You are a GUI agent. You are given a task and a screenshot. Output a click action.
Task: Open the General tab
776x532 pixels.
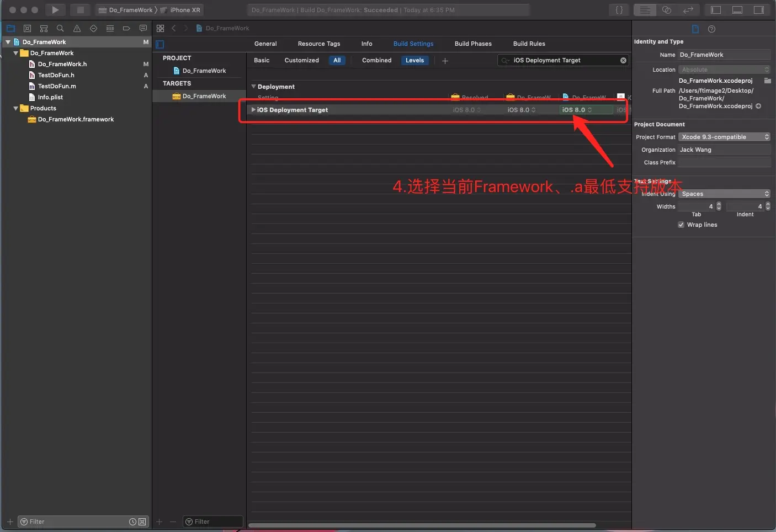[265, 44]
